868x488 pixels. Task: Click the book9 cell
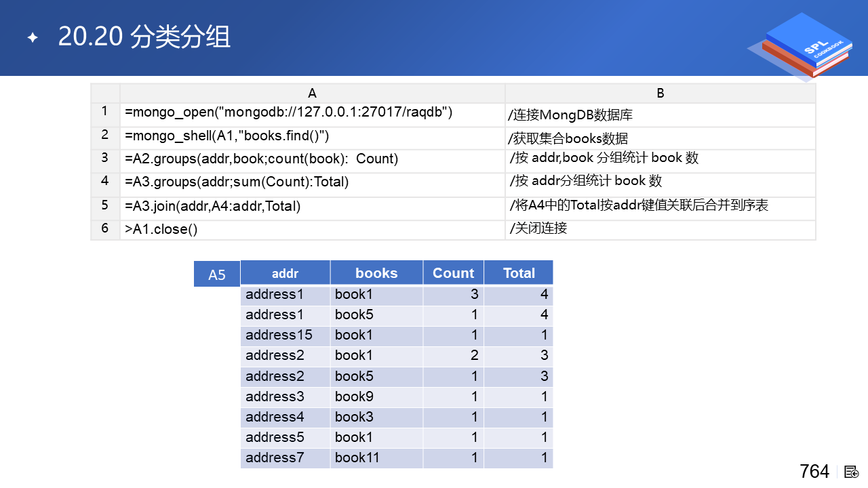(x=376, y=396)
